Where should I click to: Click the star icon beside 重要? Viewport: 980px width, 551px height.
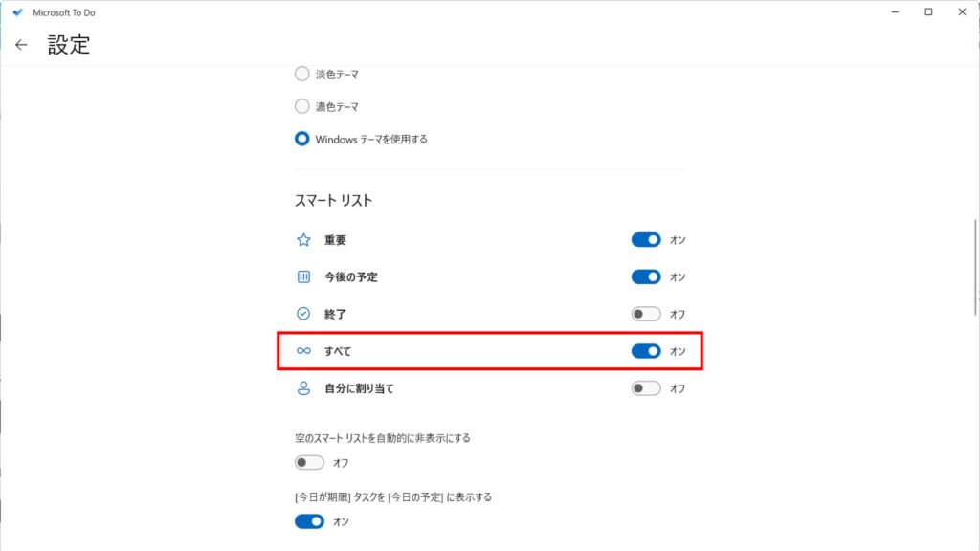click(x=303, y=240)
